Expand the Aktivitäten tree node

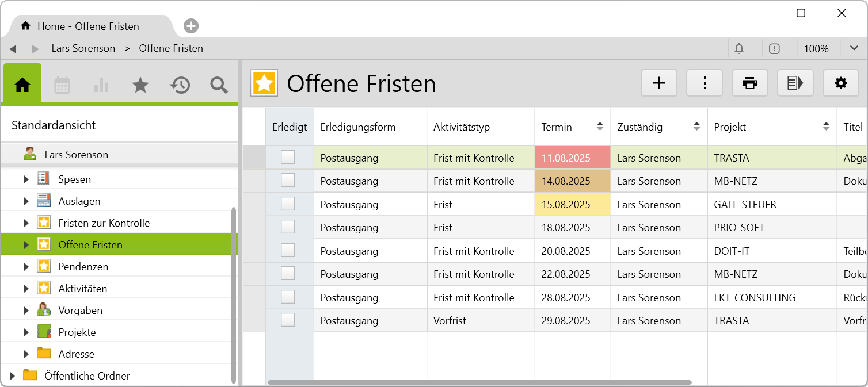[x=26, y=289]
